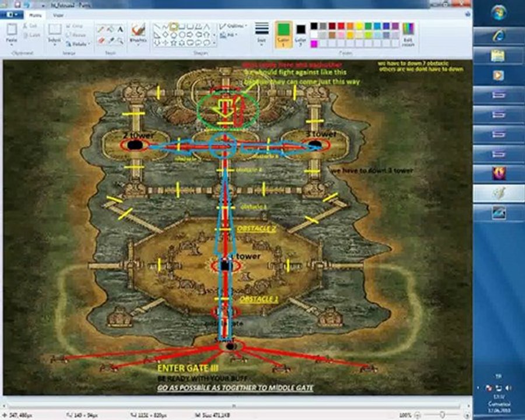The height and width of the screenshot is (420, 525).
Task: Choose the red palette swatch
Action: (341, 26)
